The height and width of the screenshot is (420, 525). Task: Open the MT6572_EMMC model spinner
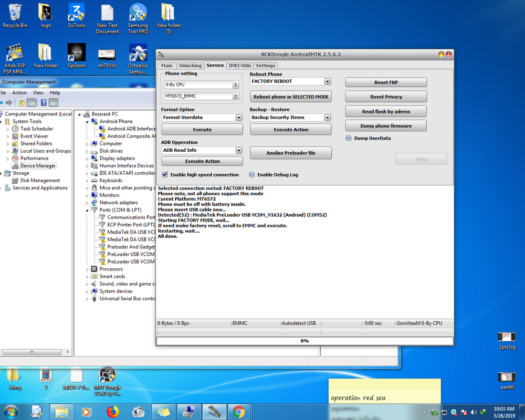click(x=236, y=96)
